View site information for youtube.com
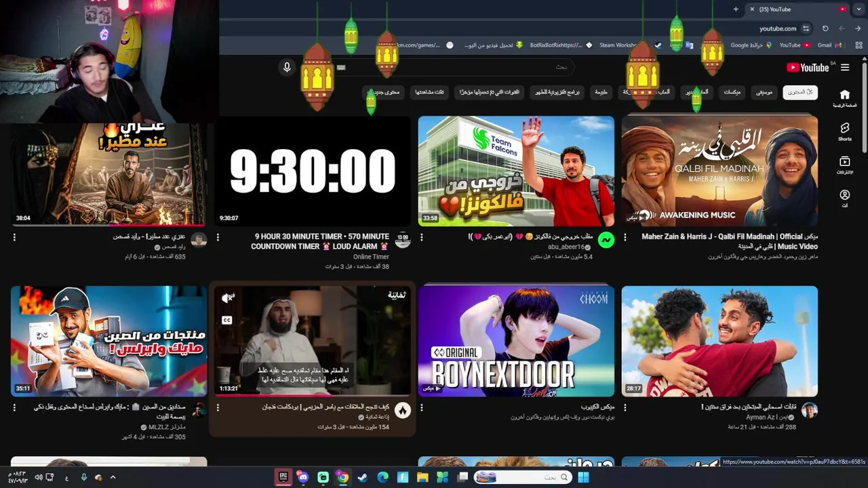 pyautogui.click(x=806, y=28)
